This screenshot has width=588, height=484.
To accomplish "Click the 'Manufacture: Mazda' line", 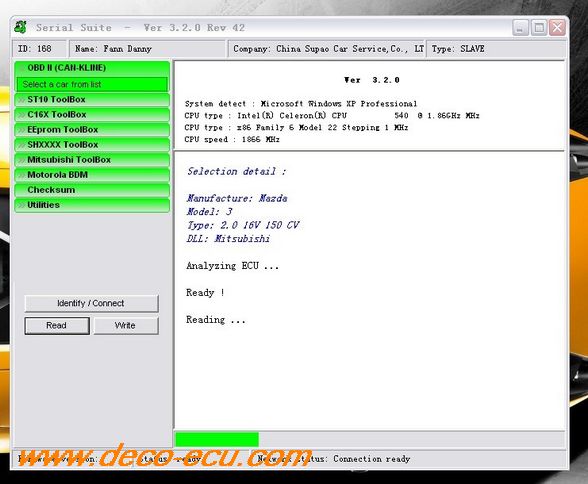I will [x=237, y=198].
